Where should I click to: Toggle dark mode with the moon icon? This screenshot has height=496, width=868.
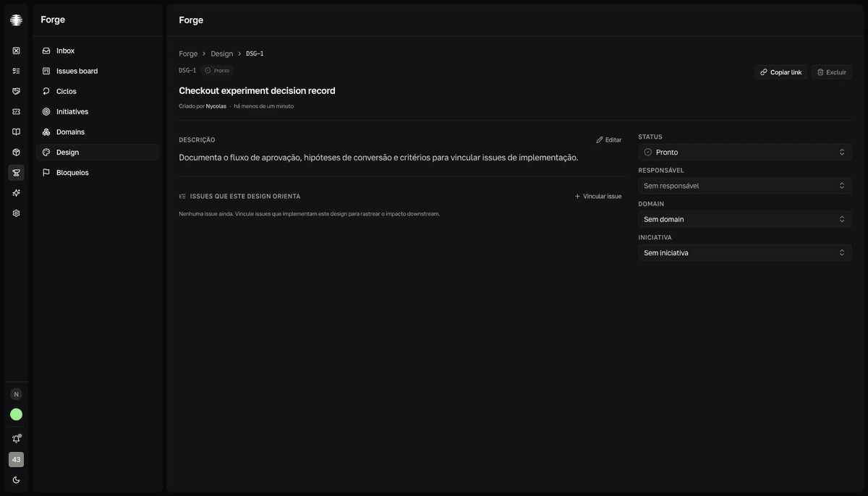(16, 480)
